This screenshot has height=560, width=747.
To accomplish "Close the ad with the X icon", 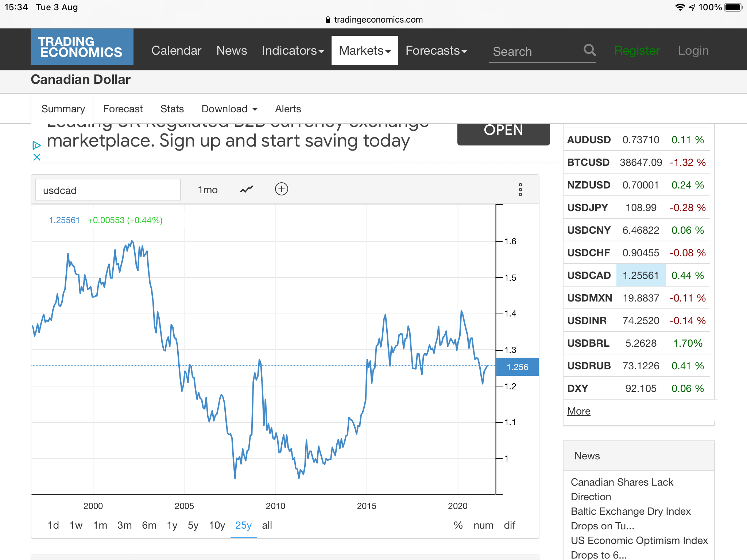I will pos(37,157).
